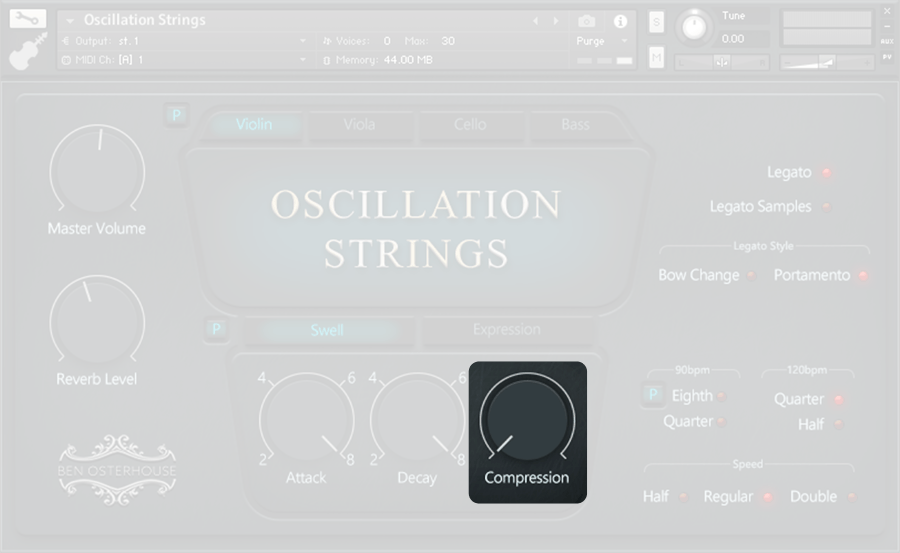Click the Max voices value 30
900x553 pixels.
448,41
